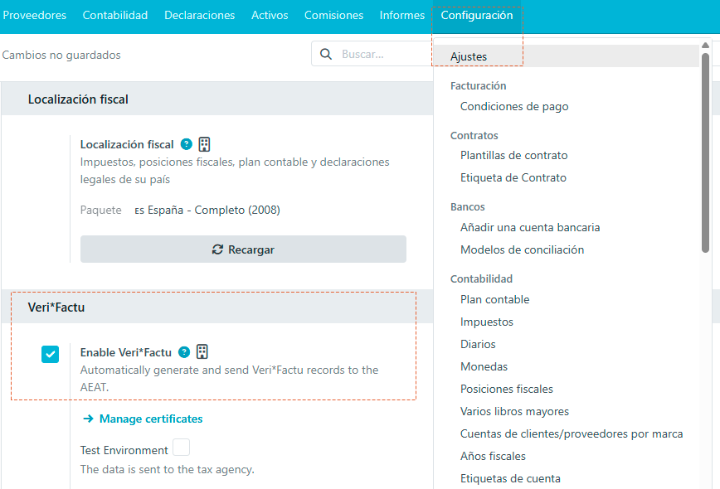Open the Manage certificates link

pyautogui.click(x=151, y=419)
